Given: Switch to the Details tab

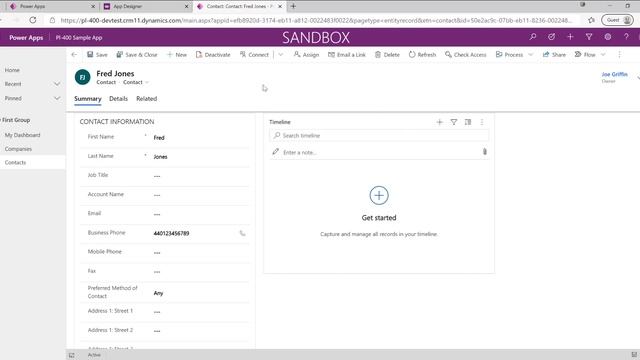Looking at the screenshot, I should point(118,99).
